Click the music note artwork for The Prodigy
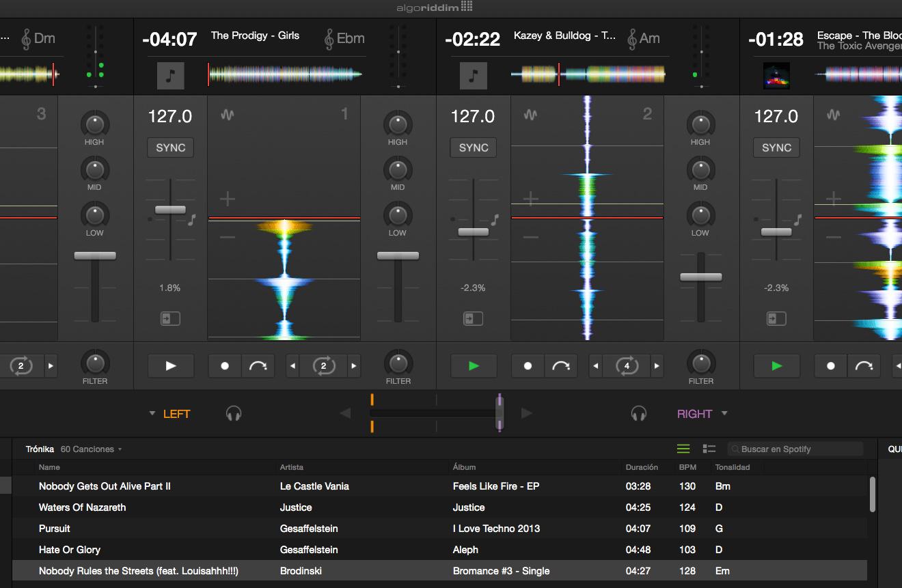The width and height of the screenshot is (902, 588). click(x=171, y=75)
